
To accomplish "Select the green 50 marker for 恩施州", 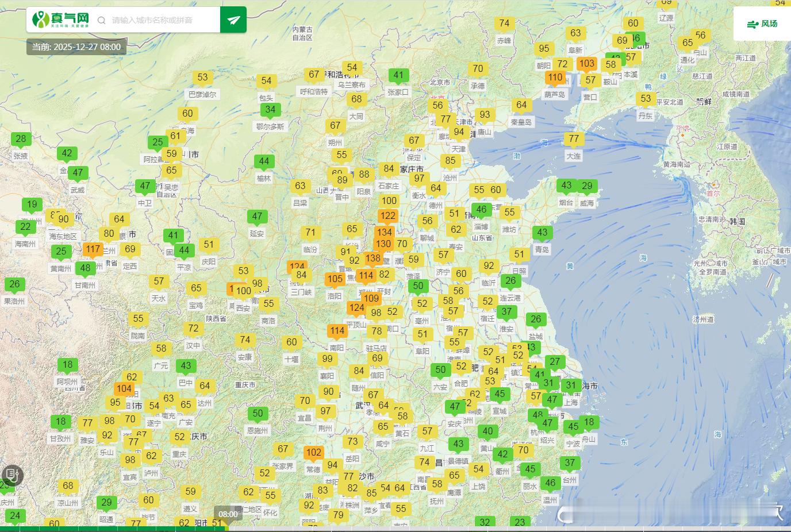I will tap(258, 414).
